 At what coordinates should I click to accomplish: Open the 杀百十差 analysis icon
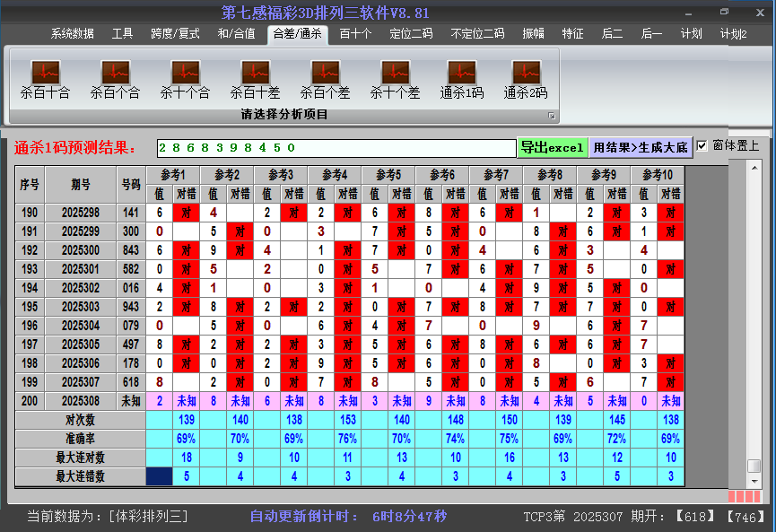coord(255,74)
